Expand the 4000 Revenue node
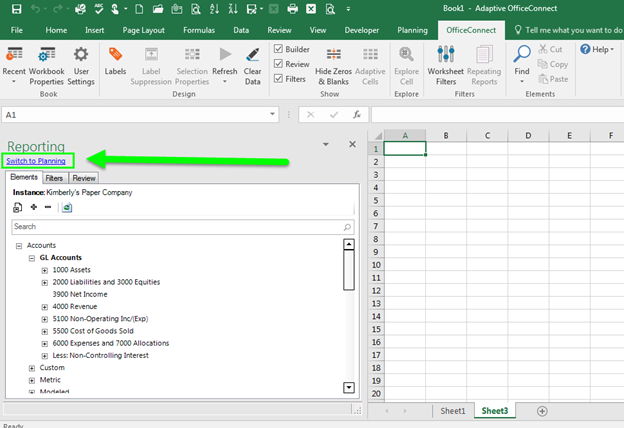This screenshot has width=624, height=428. pyautogui.click(x=45, y=307)
